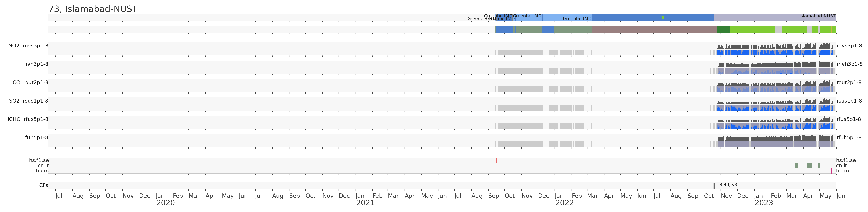
Task: Click the dark CFs marker labeled 1.8.49, v3
Action: [x=714, y=186]
